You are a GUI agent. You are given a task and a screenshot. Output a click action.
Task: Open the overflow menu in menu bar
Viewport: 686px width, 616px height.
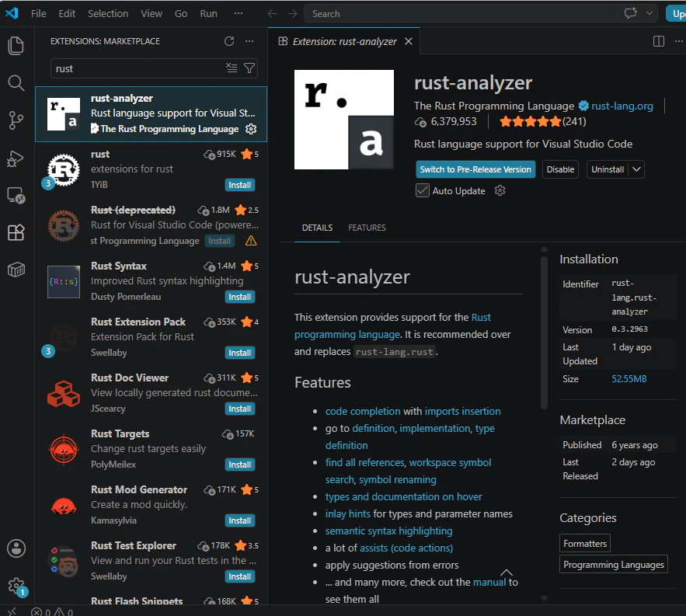(239, 13)
